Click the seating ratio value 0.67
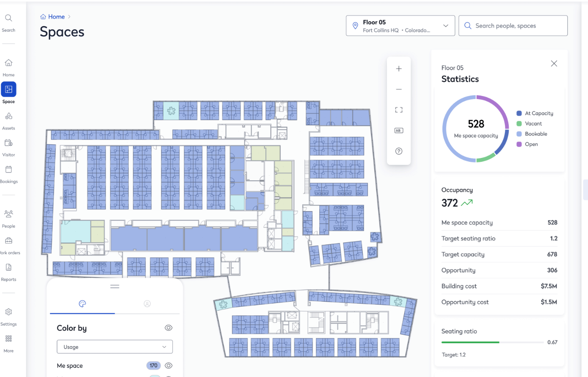The height and width of the screenshot is (377, 588). pyautogui.click(x=552, y=342)
